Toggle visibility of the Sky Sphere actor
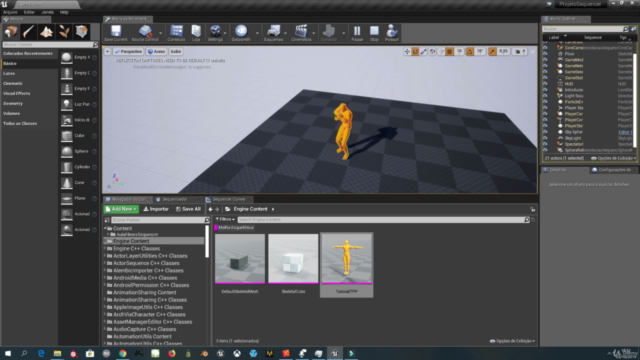 (545, 132)
